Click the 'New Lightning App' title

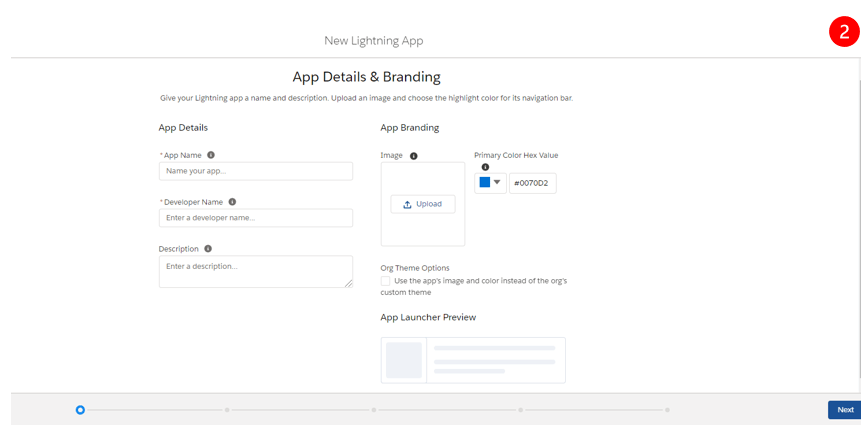373,41
